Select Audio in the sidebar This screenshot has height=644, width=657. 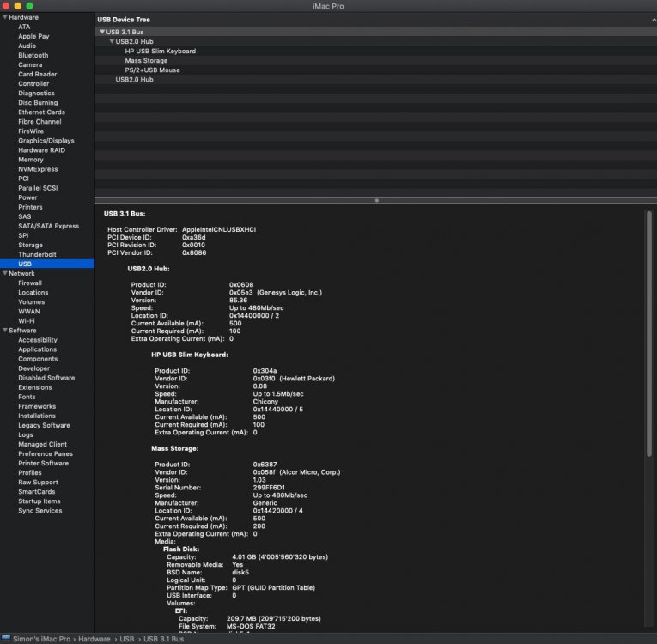pos(27,46)
